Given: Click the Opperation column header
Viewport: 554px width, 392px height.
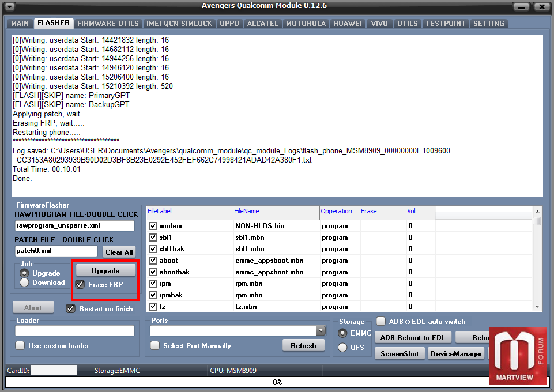Looking at the screenshot, I should (x=340, y=211).
